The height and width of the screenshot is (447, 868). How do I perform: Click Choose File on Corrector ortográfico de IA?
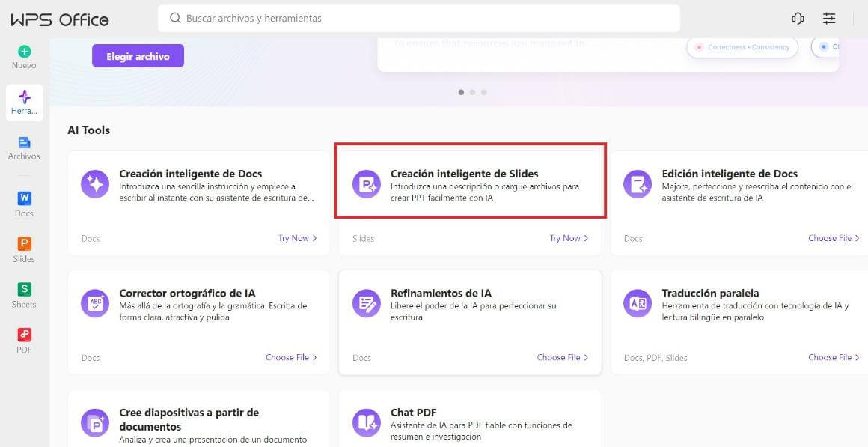[292, 357]
